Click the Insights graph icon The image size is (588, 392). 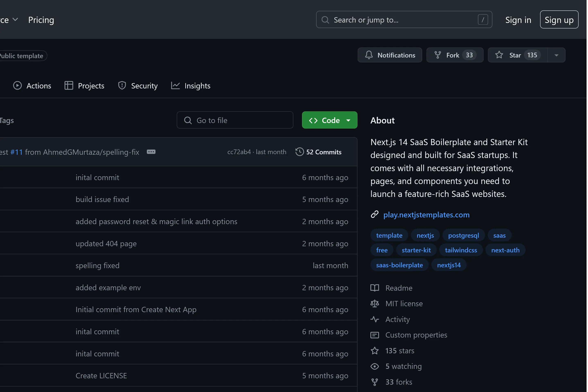[x=175, y=86]
